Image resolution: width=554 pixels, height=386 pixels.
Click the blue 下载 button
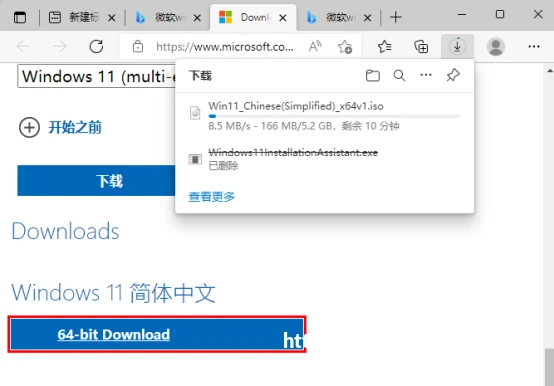(x=96, y=180)
